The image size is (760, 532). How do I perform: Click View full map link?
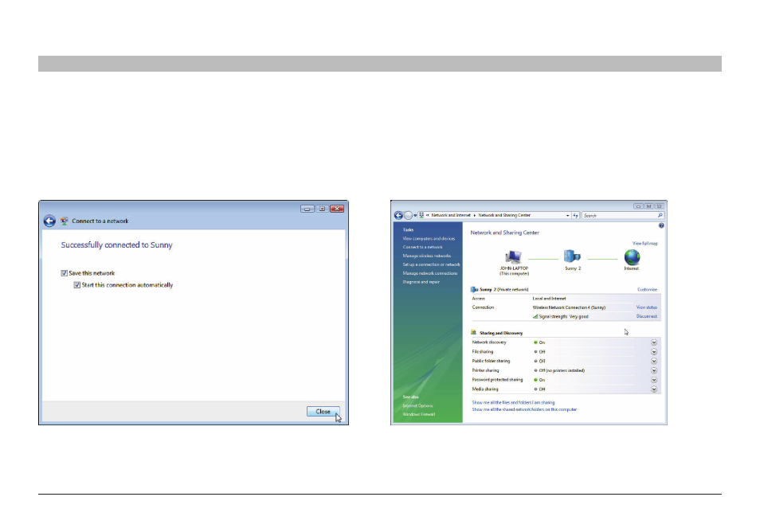(644, 243)
